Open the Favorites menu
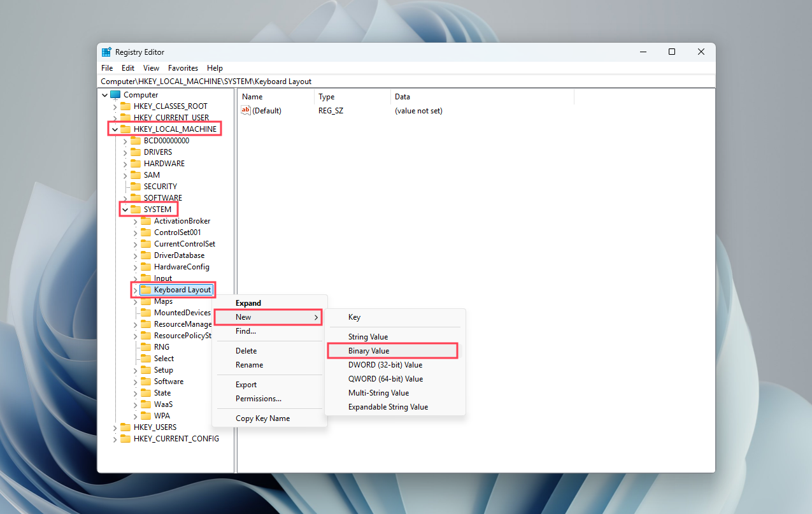This screenshot has width=812, height=514. (x=183, y=68)
